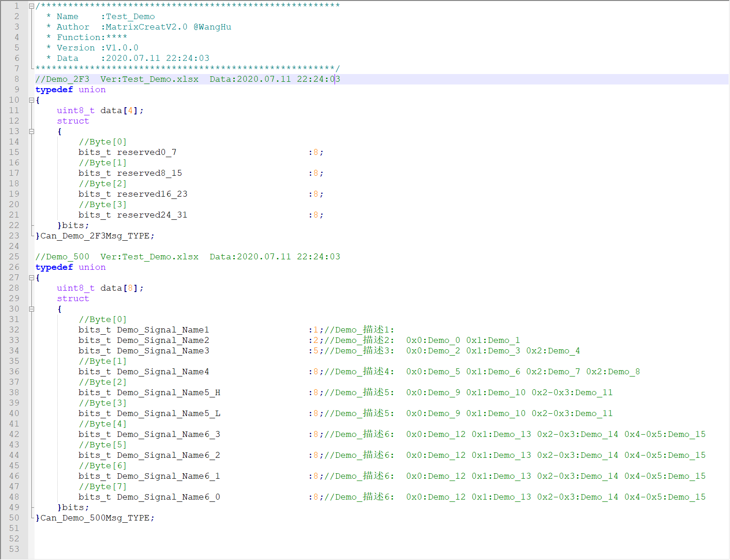This screenshot has height=560, width=730.
Task: Collapse the Can_Demo_2F3Msg_TYPE union fold marker
Action: point(31,100)
